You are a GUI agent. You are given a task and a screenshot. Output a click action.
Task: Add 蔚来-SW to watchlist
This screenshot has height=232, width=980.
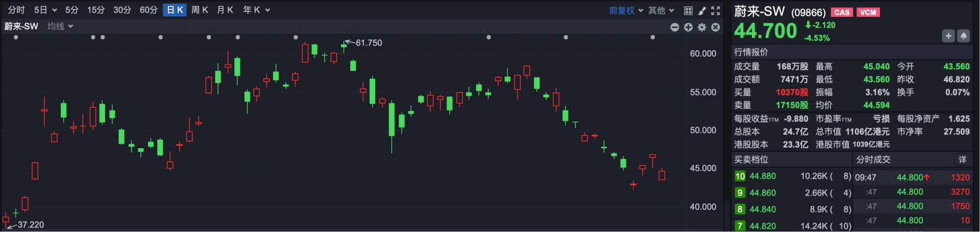tap(948, 36)
